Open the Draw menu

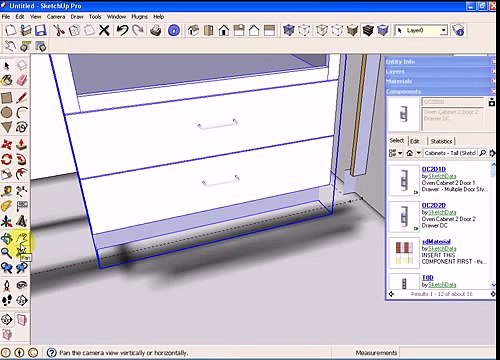pyautogui.click(x=77, y=17)
